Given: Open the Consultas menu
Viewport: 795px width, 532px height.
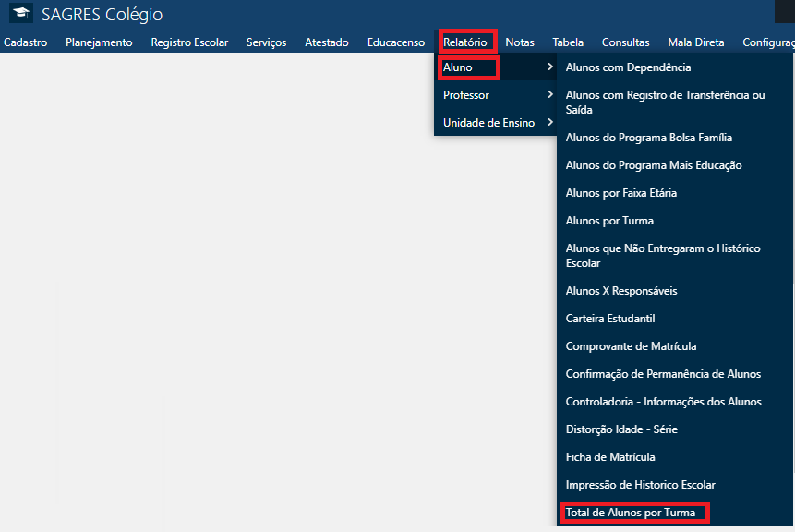Looking at the screenshot, I should click(625, 42).
